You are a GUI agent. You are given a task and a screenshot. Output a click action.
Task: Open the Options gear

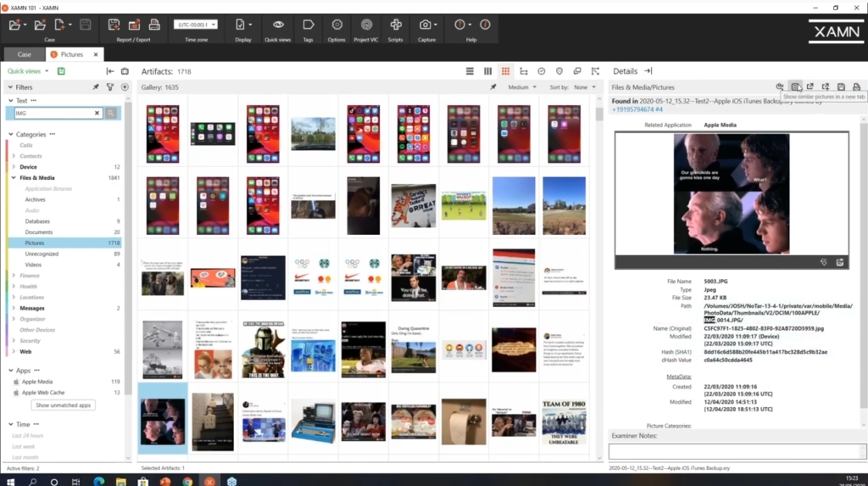(337, 25)
